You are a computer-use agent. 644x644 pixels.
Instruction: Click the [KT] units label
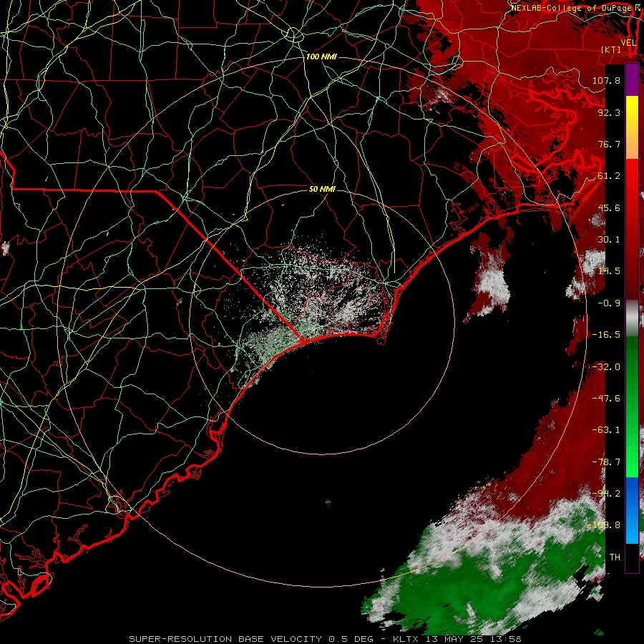tap(611, 49)
